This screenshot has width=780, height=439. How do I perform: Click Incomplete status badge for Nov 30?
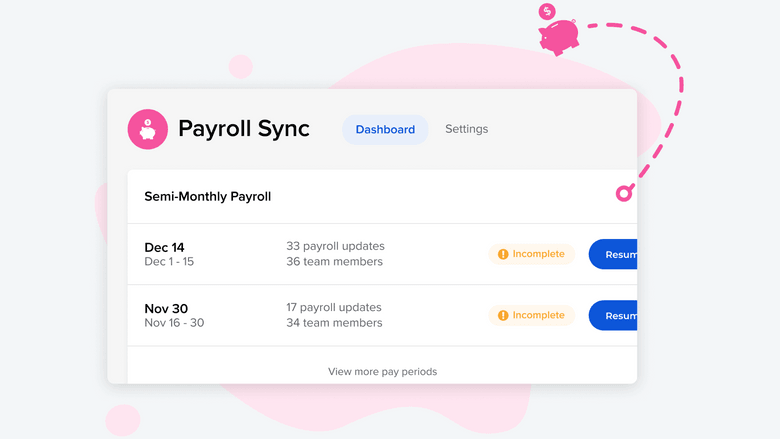[531, 315]
